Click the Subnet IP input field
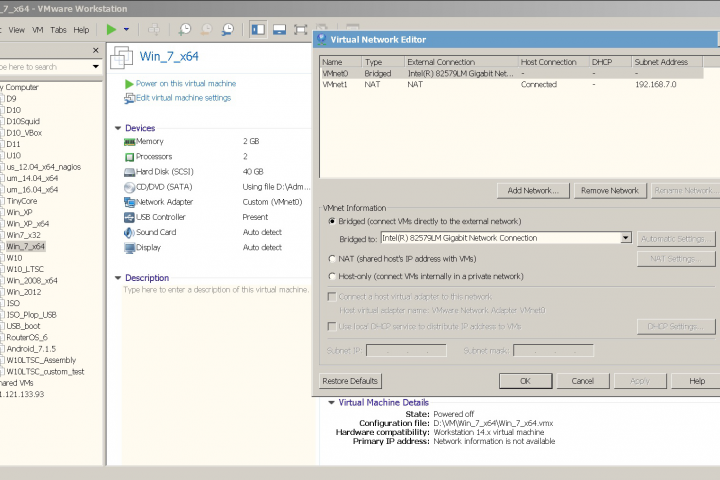Viewport: 720px width, 480px height. (406, 351)
